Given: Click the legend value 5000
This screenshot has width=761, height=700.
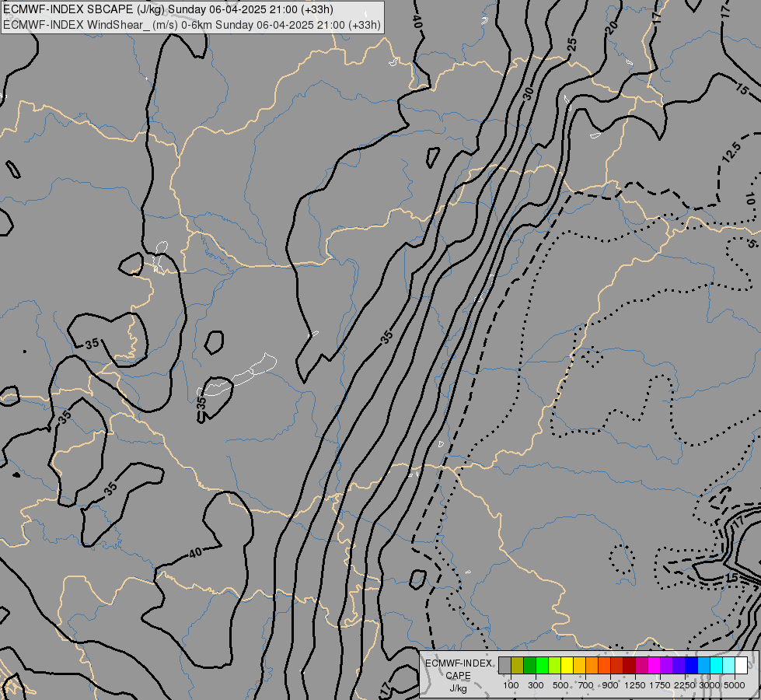Looking at the screenshot, I should 735,685.
